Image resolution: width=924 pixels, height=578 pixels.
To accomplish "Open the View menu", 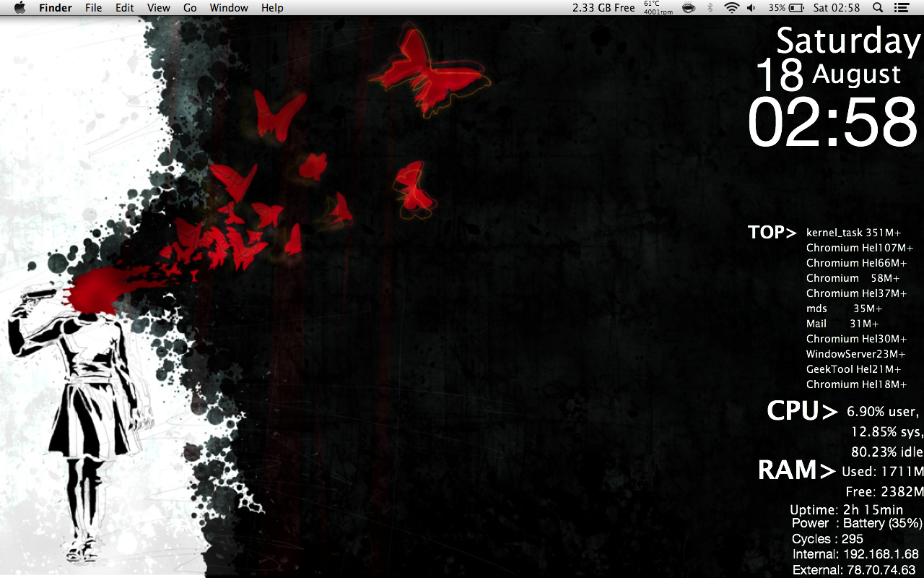I will [x=159, y=7].
